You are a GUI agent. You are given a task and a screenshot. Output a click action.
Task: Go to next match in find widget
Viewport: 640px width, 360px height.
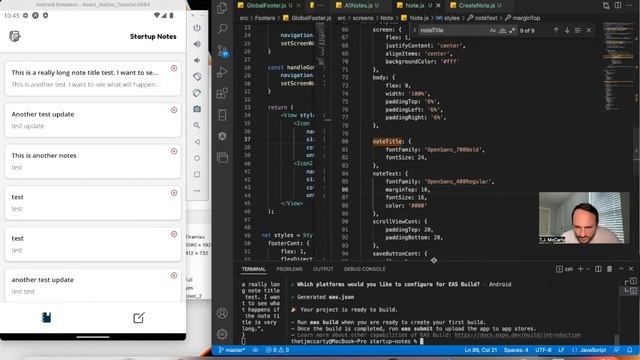[567, 30]
